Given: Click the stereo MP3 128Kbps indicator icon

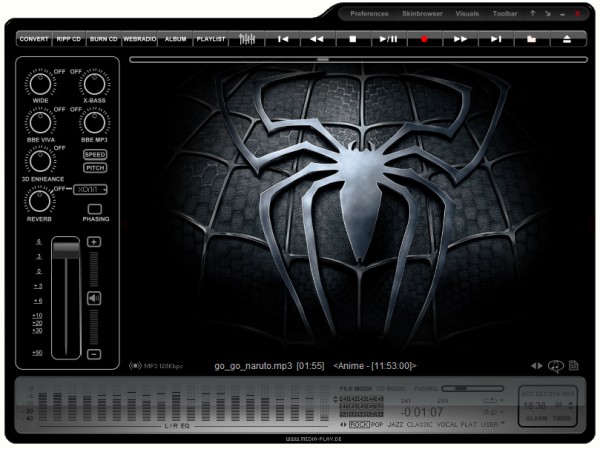Looking at the screenshot, I should click(x=135, y=366).
